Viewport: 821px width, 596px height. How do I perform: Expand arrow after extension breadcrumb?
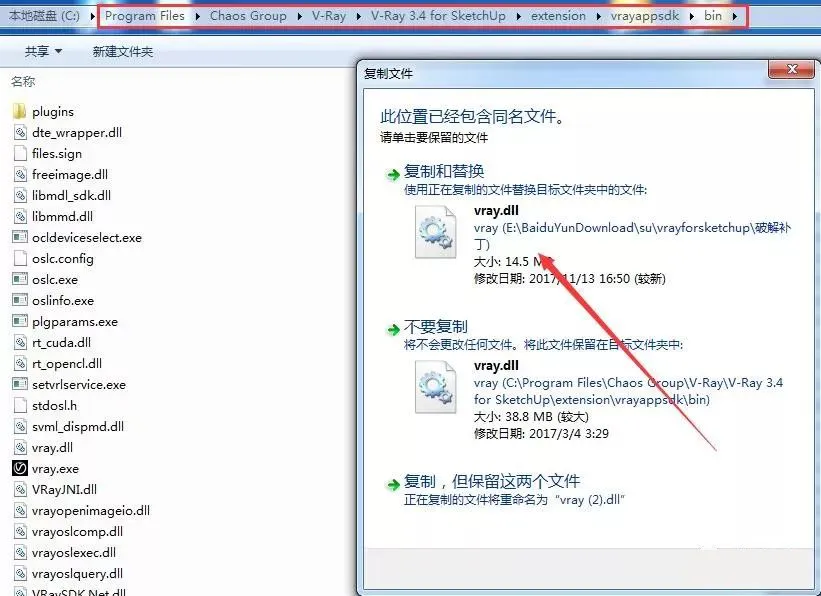click(598, 16)
